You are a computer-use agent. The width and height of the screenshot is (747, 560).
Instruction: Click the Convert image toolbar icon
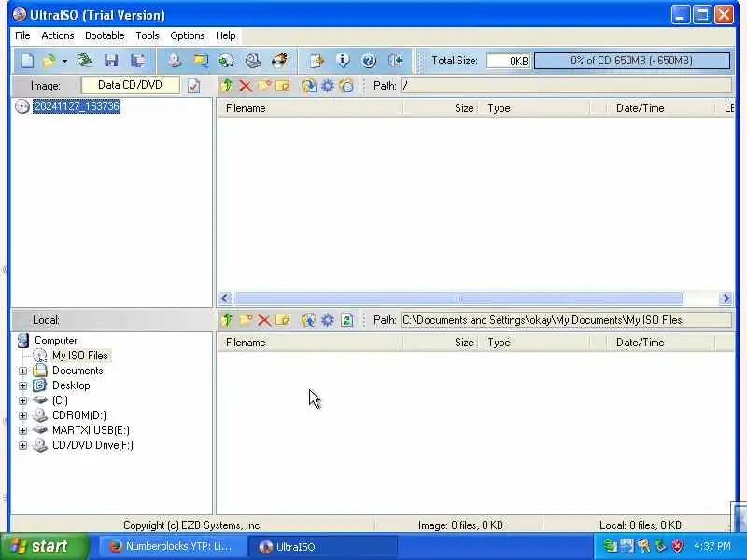coord(201,61)
